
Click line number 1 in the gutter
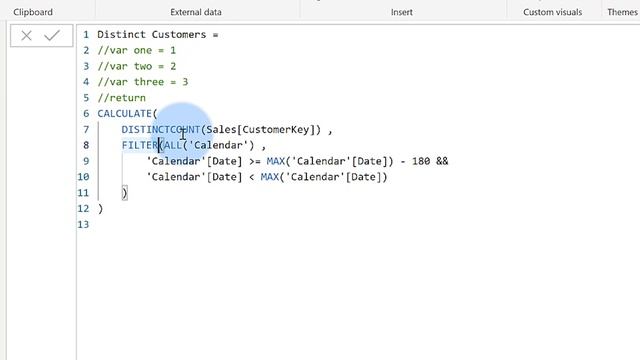[x=86, y=35]
